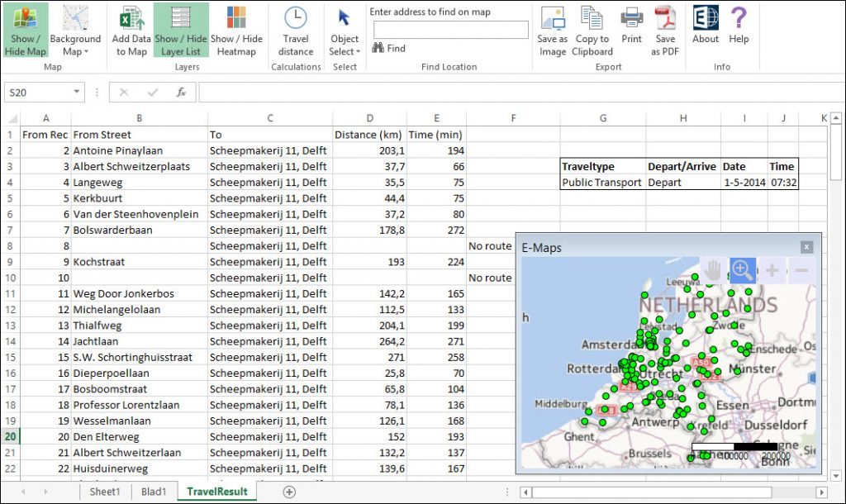
Task: Click the formula bar Enter checkmark icon
Action: [x=153, y=93]
